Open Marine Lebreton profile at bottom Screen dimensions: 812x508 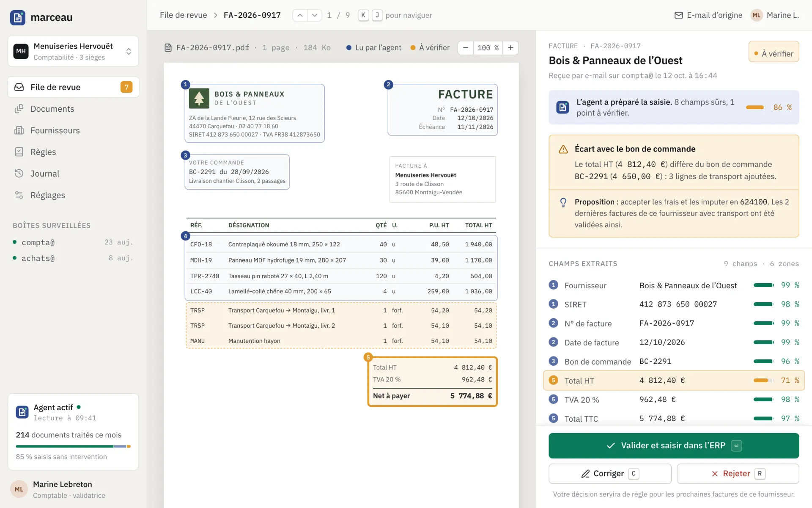[73, 489]
